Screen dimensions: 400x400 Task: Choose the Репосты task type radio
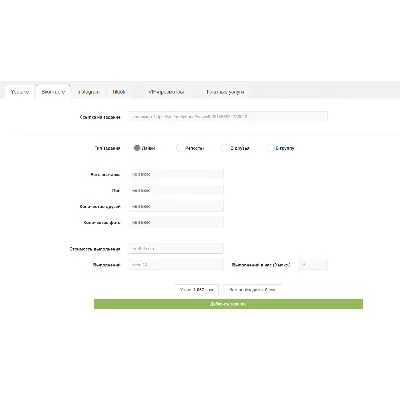[x=180, y=148]
